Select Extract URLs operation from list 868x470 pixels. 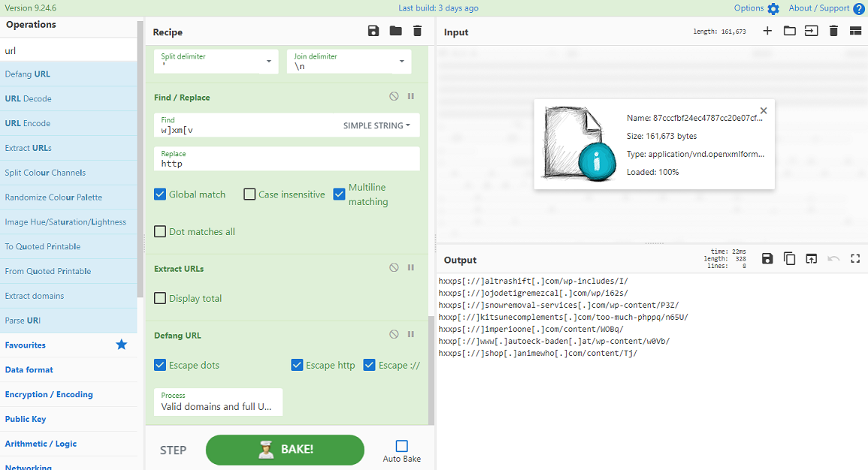pyautogui.click(x=68, y=148)
